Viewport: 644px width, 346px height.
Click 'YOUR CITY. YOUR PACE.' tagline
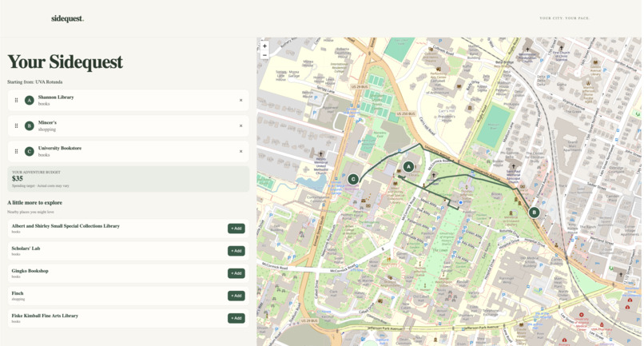coord(564,18)
